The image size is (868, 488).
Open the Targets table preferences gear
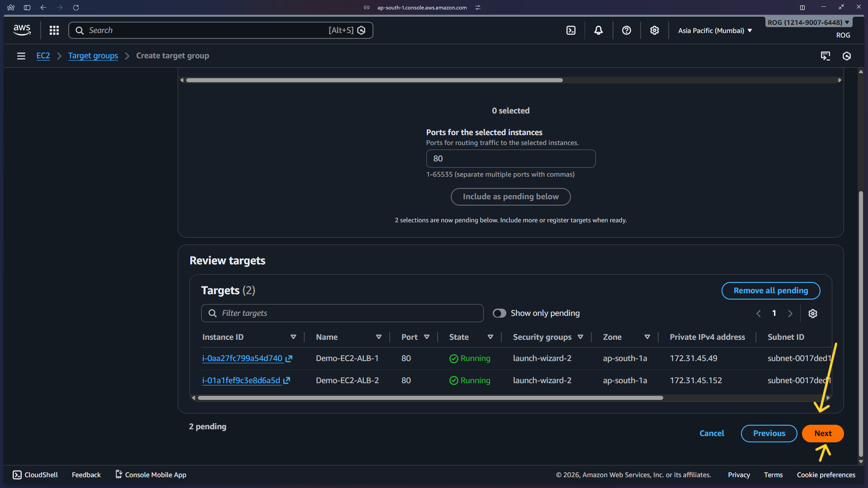813,314
